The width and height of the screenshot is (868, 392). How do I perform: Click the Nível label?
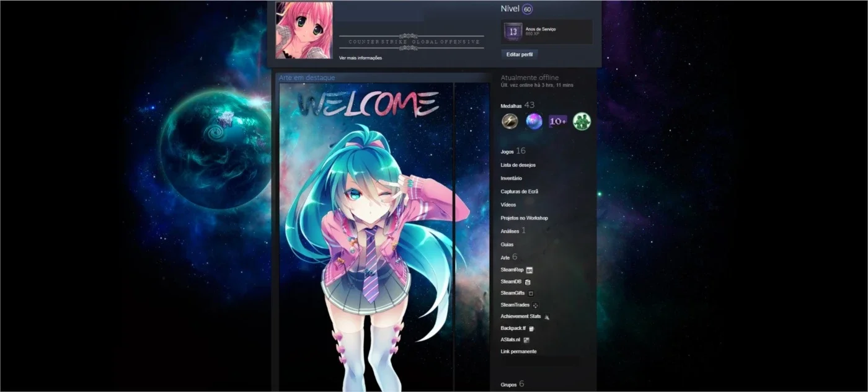pos(510,9)
